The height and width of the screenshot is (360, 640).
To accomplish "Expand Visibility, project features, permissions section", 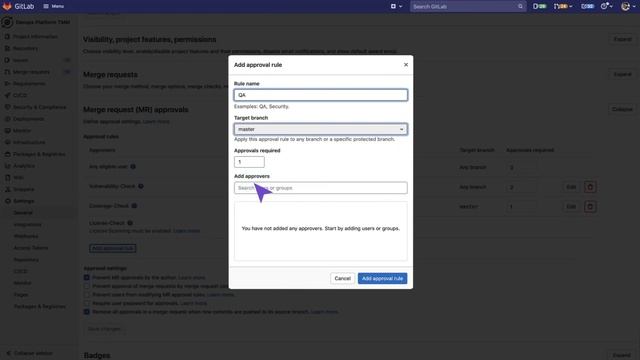I will [x=622, y=39].
